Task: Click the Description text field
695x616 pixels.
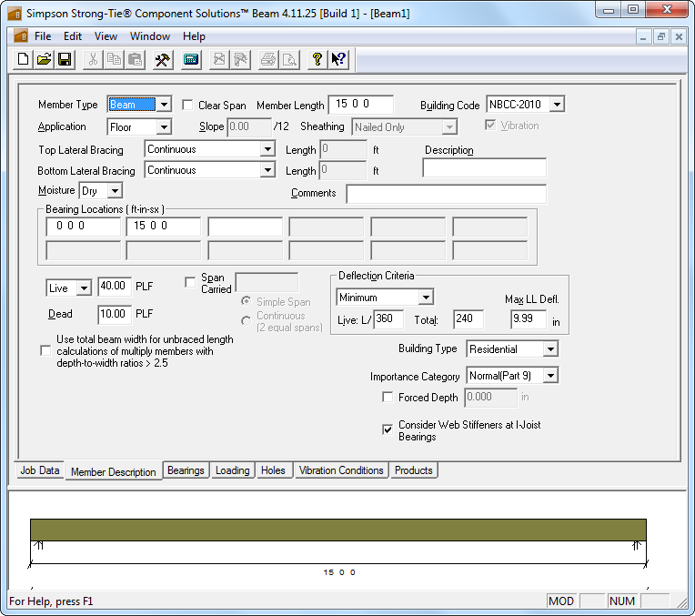Action: pos(485,168)
